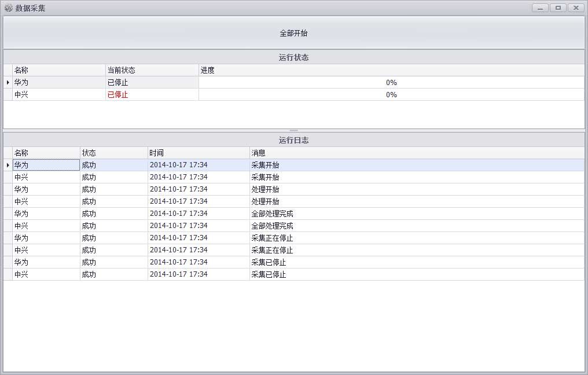Sort by 当前状态 column header

click(152, 70)
